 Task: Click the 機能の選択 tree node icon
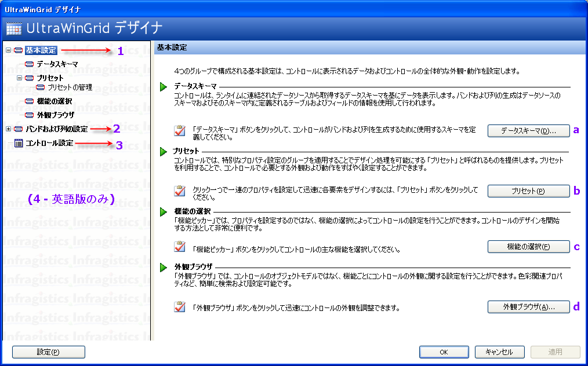click(30, 101)
